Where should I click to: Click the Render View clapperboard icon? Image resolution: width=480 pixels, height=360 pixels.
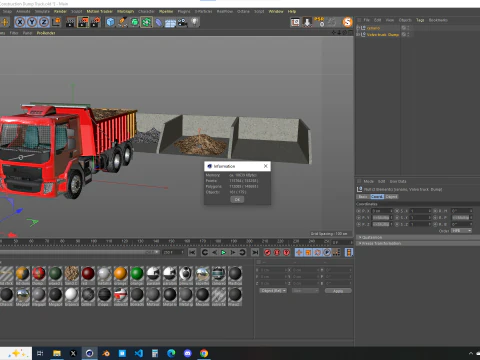71,22
